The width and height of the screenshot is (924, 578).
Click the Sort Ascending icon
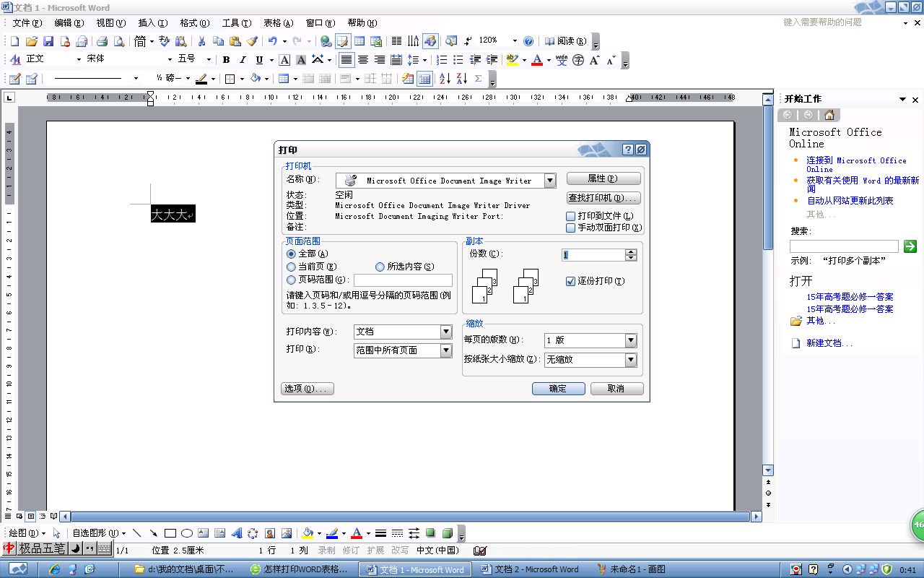click(x=445, y=79)
